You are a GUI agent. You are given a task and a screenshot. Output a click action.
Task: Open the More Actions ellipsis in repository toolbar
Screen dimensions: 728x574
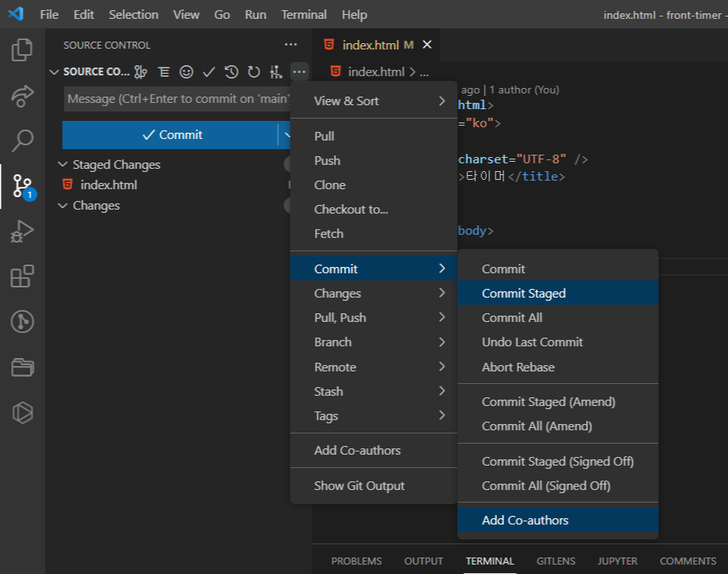[299, 72]
